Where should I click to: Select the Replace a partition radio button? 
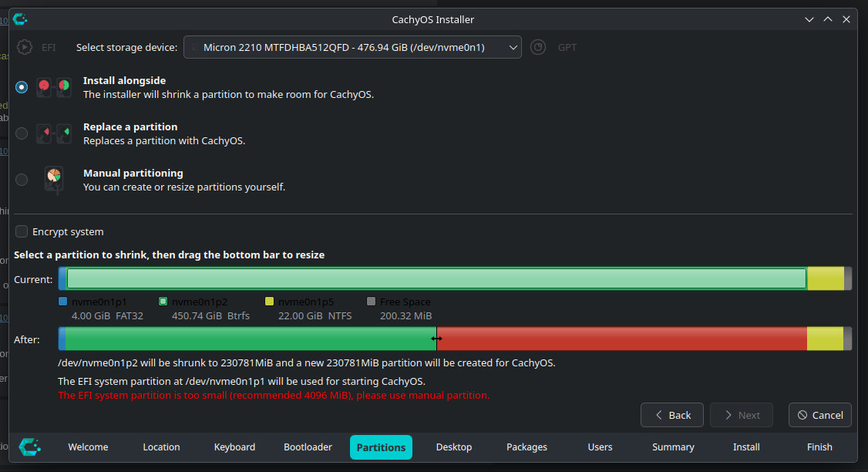[22, 133]
